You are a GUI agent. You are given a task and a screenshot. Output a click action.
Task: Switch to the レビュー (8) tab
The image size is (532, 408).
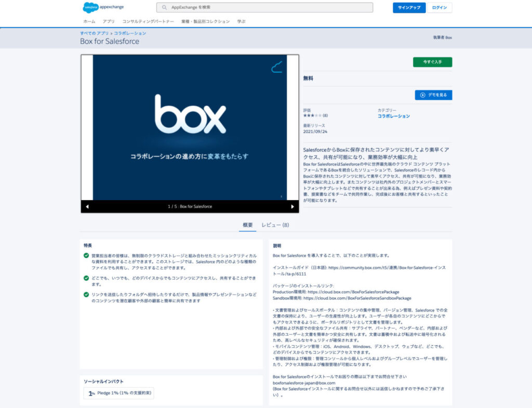[x=275, y=225]
